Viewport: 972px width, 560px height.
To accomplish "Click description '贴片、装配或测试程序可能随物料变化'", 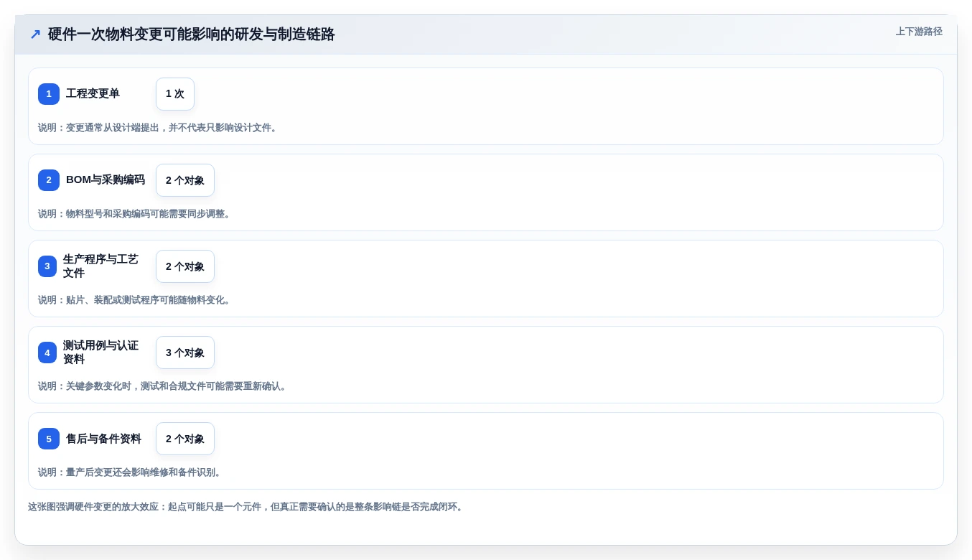I will (x=135, y=300).
